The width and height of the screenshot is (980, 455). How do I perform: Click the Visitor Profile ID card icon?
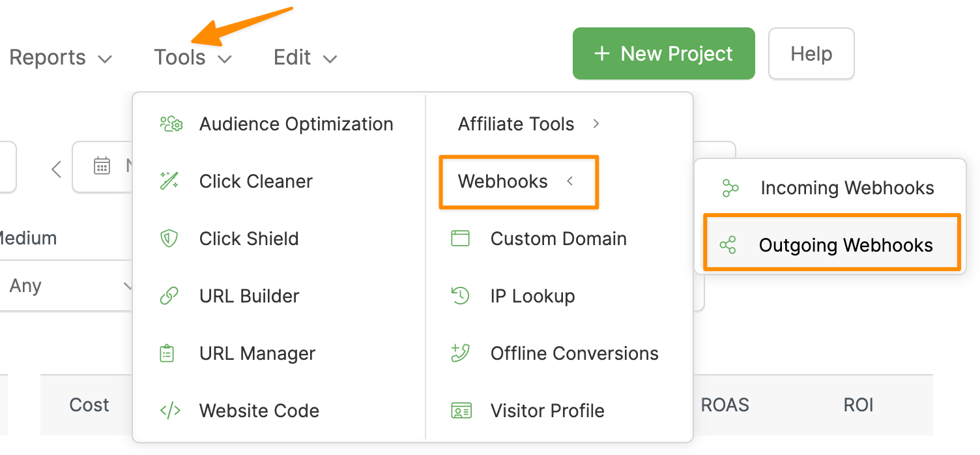coord(461,411)
